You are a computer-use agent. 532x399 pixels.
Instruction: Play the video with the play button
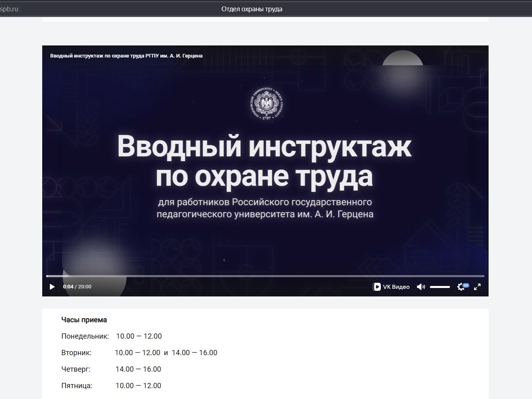pos(52,287)
